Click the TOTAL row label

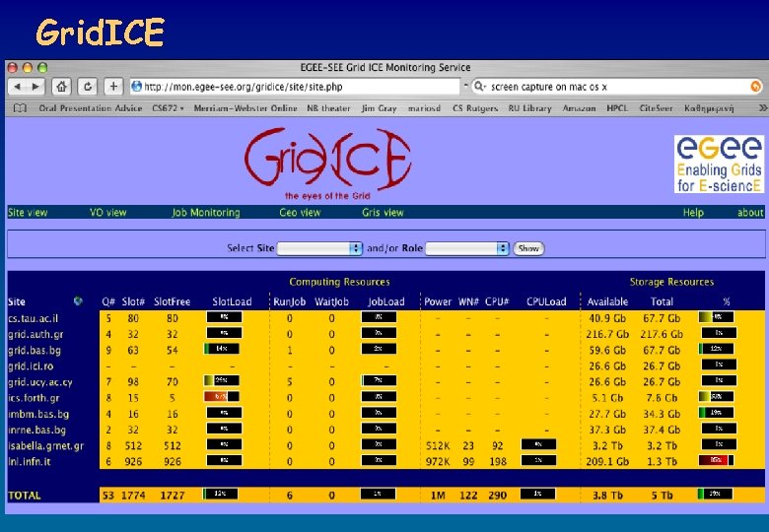pos(24,496)
